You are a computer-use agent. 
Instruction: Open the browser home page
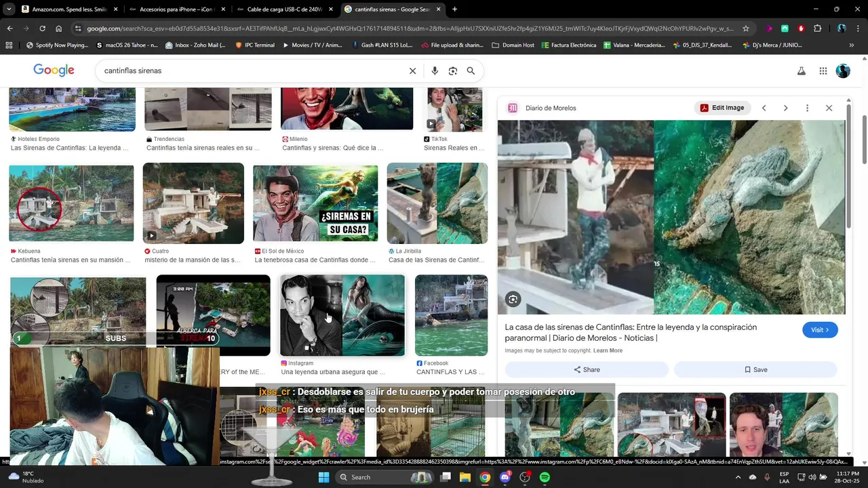[x=59, y=28]
